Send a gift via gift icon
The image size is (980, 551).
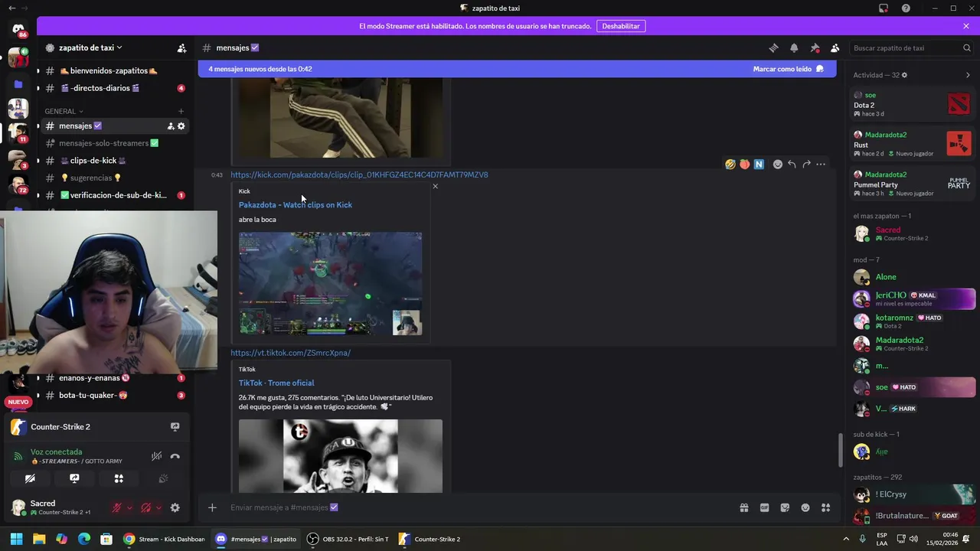coord(743,507)
